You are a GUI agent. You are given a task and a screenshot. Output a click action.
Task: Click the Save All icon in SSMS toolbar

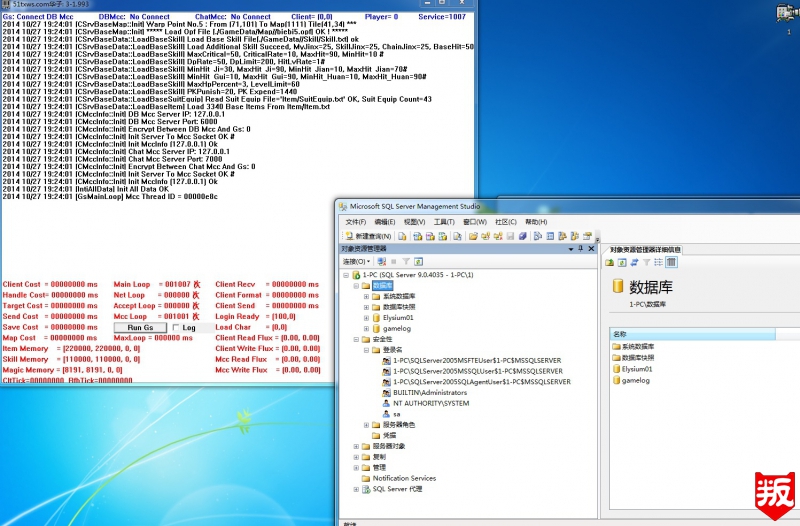[523, 236]
